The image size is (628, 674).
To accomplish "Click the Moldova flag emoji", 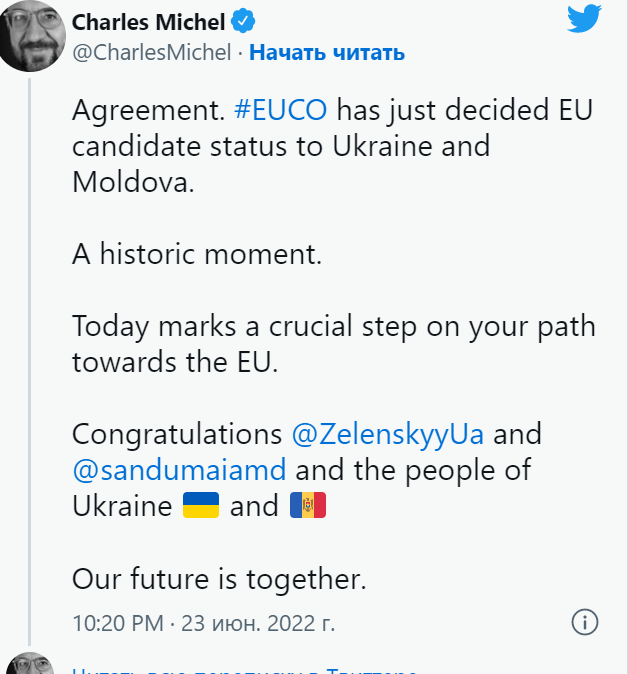I will click(x=308, y=506).
